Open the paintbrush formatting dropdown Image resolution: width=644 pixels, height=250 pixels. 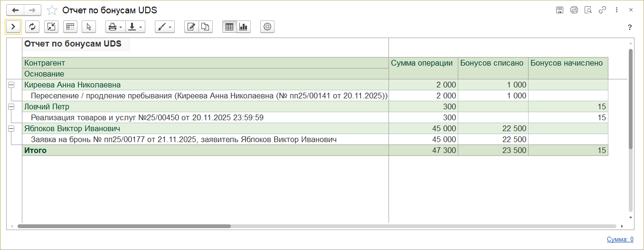[x=165, y=27]
